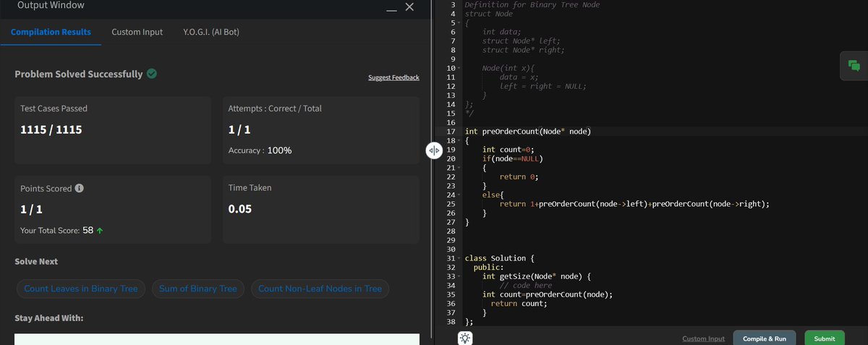Click the 'Output Window' title text

click(50, 5)
